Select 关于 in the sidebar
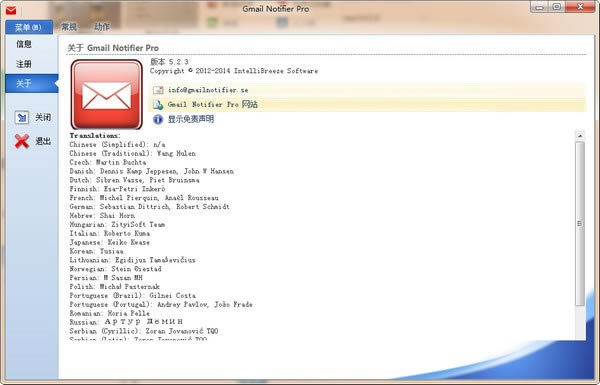600x385 pixels. 32,83
